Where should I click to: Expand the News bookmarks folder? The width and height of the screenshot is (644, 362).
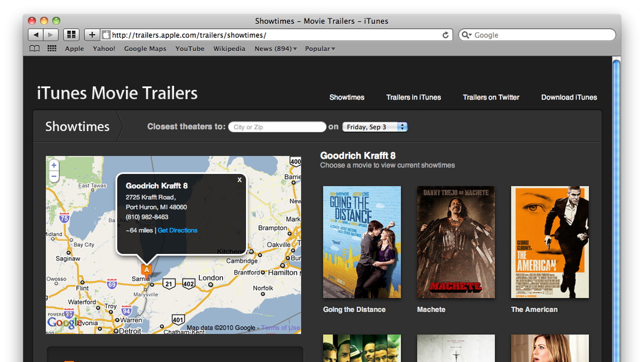(x=275, y=48)
